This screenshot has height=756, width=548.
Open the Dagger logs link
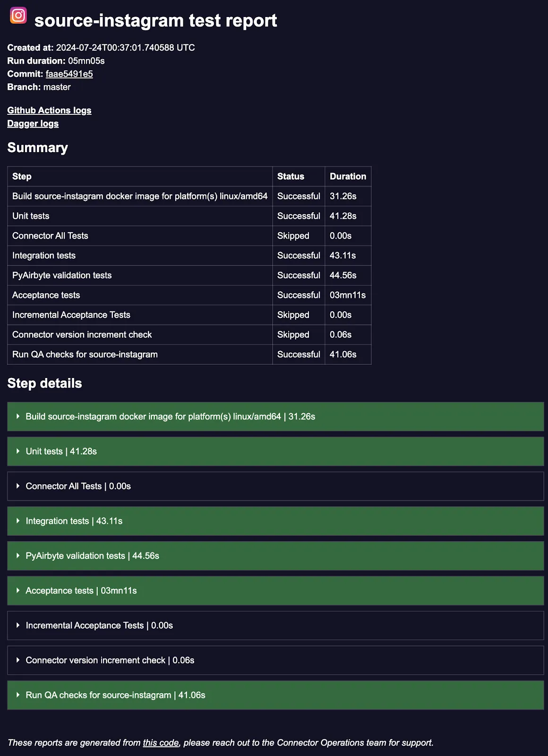click(33, 123)
